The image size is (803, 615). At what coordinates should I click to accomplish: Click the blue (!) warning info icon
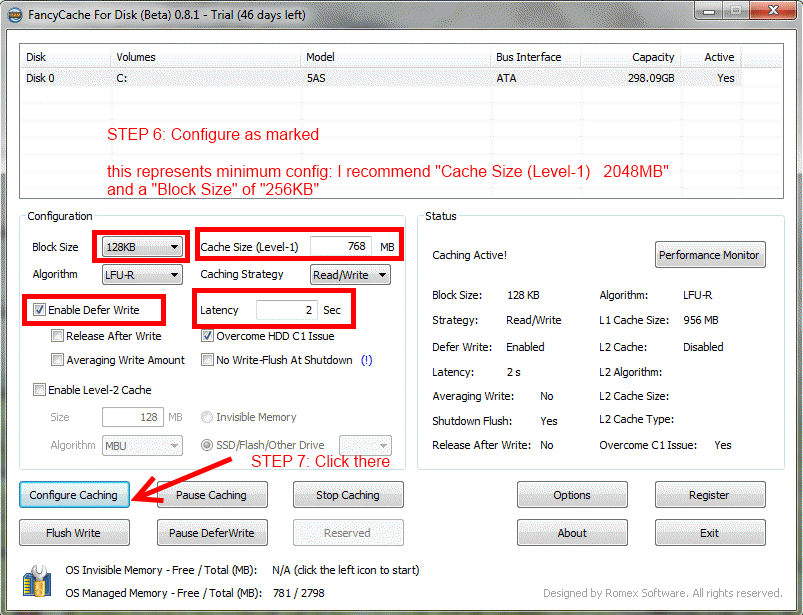click(367, 360)
